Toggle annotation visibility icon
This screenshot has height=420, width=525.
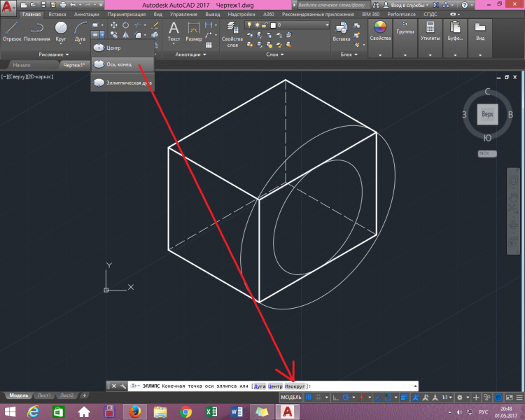(416, 397)
